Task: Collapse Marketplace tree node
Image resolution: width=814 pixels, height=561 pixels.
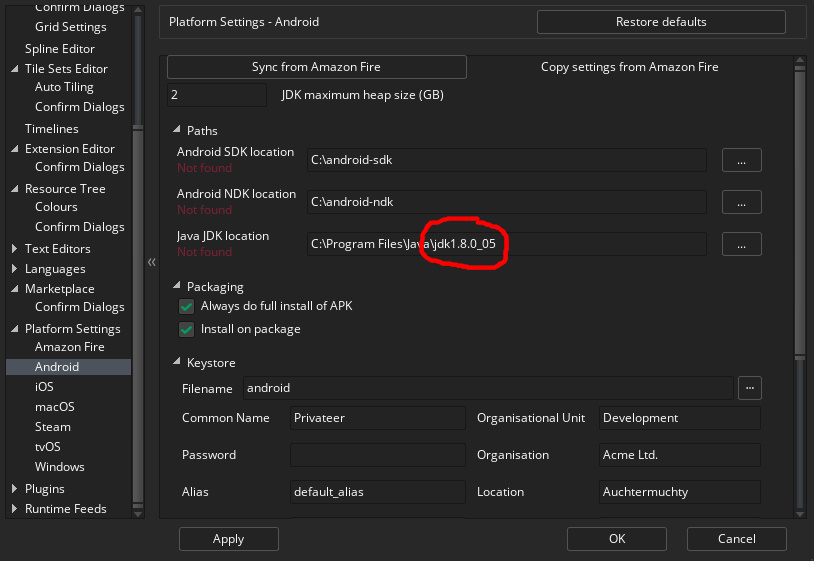Action: click(x=15, y=289)
